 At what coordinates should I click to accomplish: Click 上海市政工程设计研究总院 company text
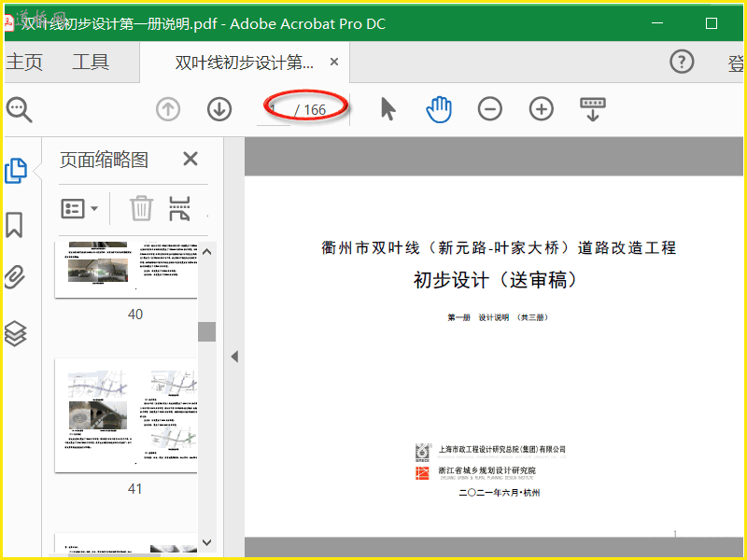[x=502, y=449]
